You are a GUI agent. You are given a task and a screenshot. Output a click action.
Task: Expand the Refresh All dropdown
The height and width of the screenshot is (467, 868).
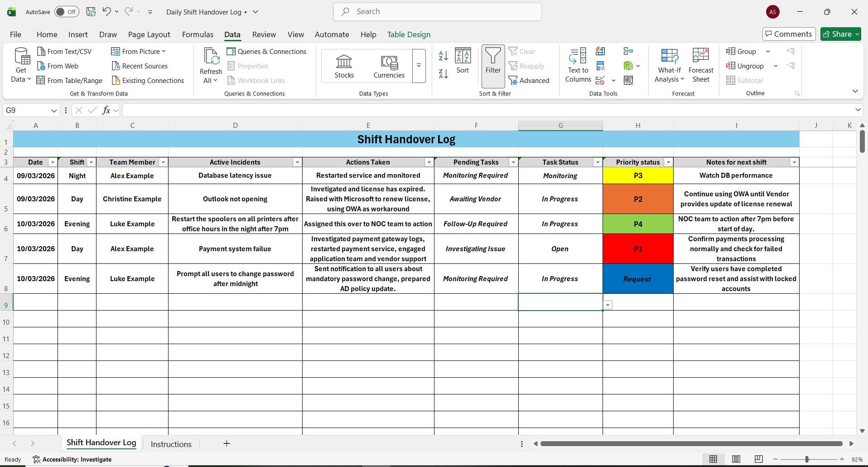[211, 76]
